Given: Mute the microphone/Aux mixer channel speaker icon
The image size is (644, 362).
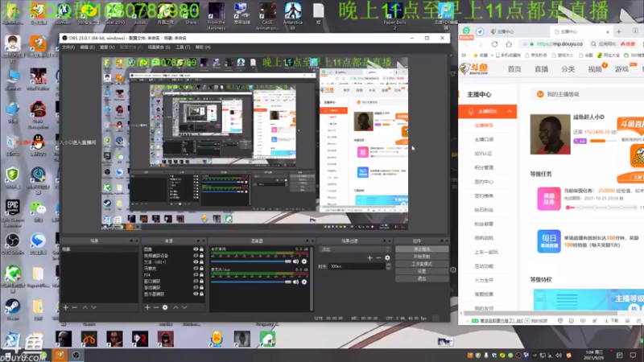Looking at the screenshot, I should click(295, 282).
